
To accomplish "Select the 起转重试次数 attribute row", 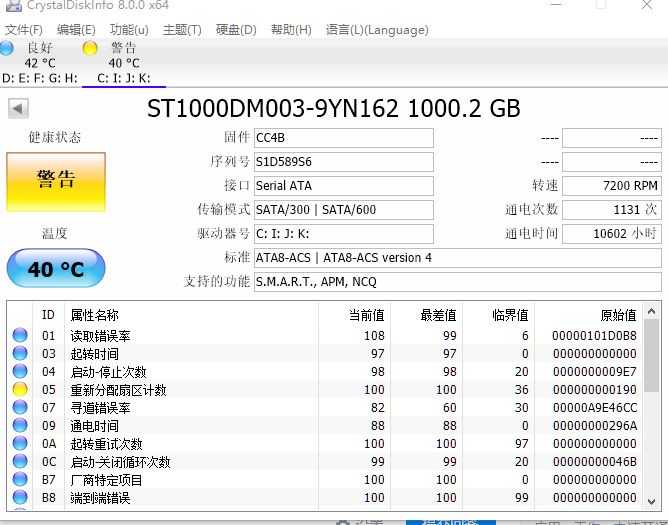I will [325, 444].
